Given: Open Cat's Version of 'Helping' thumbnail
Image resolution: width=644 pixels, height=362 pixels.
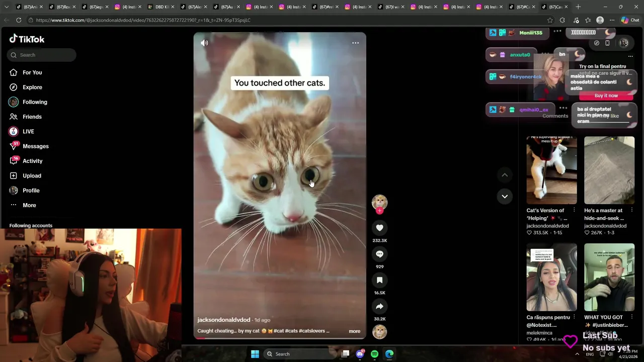Looking at the screenshot, I should (551, 170).
